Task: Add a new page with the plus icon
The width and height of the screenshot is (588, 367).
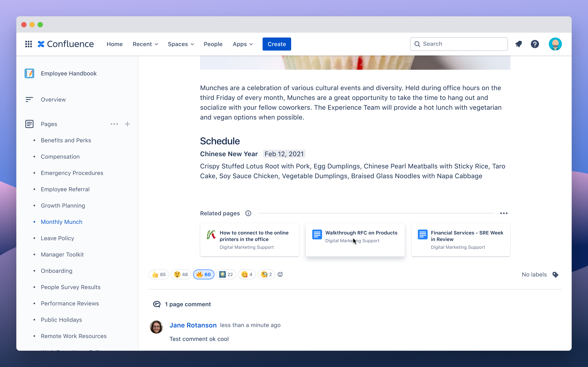Action: (128, 124)
